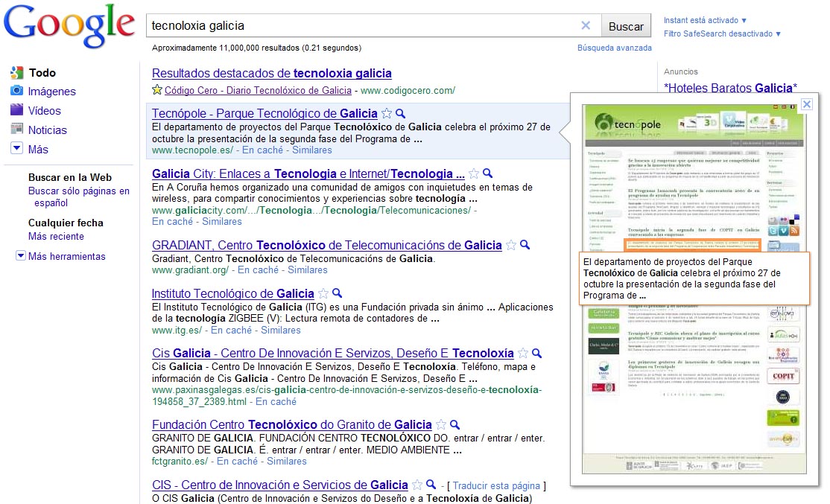The width and height of the screenshot is (830, 504).
Task: Star the GRADIANT result
Action: pyautogui.click(x=511, y=245)
